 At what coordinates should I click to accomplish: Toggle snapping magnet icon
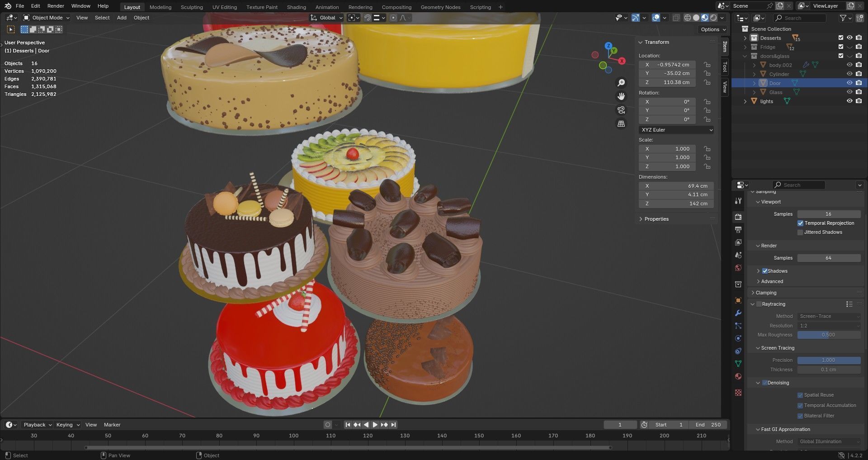[x=368, y=18]
